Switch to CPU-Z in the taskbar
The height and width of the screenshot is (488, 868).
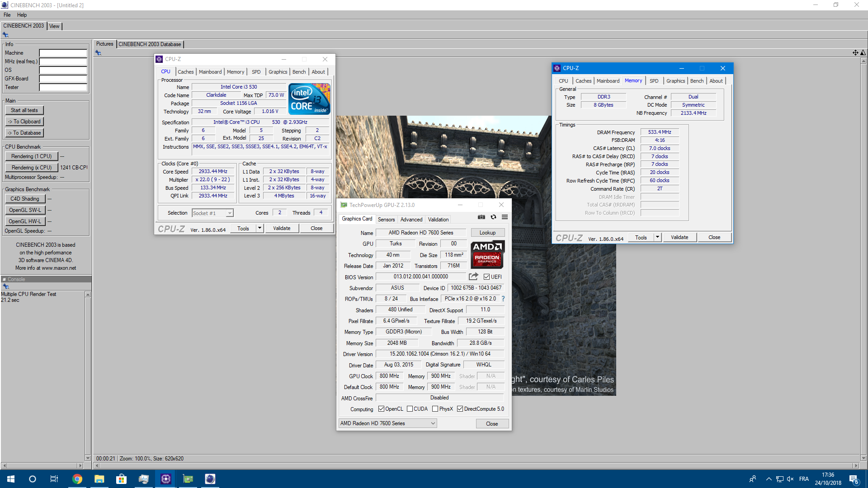(166, 479)
